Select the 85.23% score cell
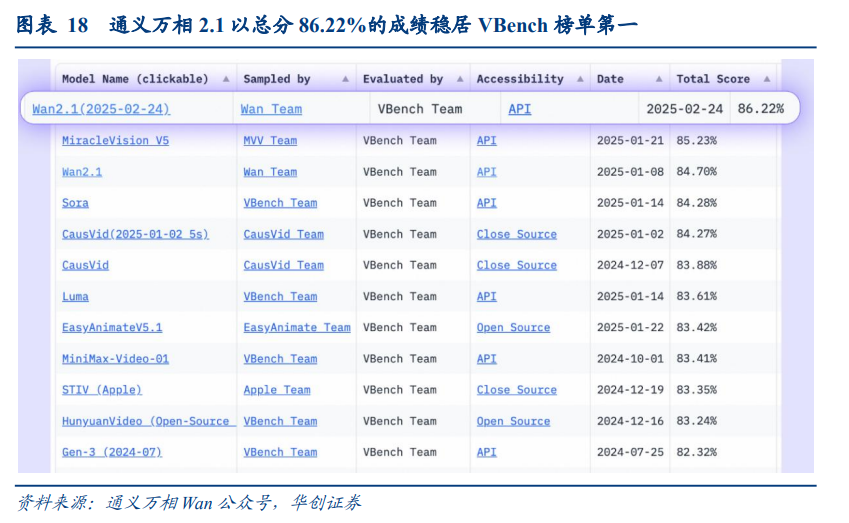The width and height of the screenshot is (849, 523). 696,141
